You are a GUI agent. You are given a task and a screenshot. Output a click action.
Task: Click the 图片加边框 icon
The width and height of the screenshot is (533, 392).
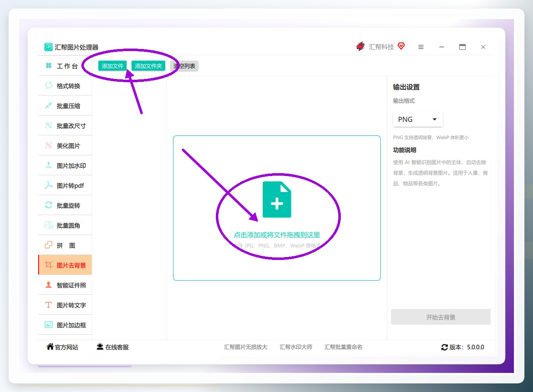point(49,325)
